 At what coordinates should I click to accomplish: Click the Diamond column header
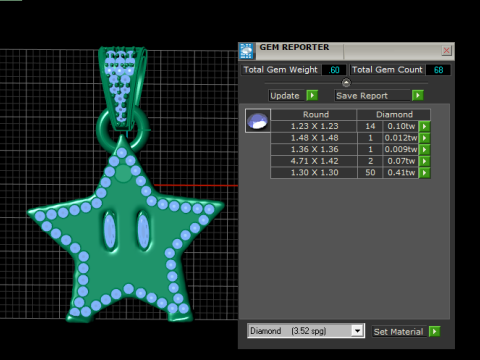394,115
